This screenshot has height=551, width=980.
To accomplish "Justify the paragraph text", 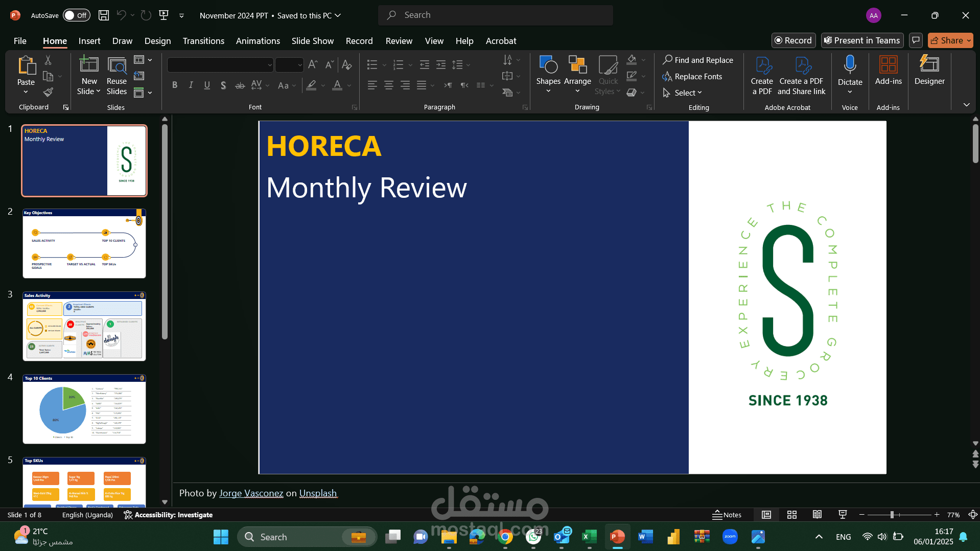I will point(422,85).
